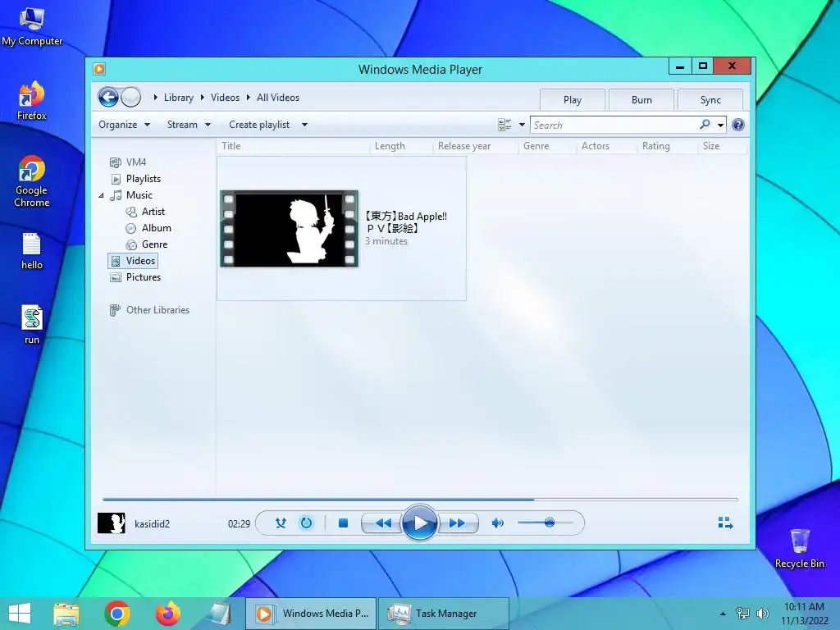Image resolution: width=840 pixels, height=630 pixels.
Task: Open the Windows Start button
Action: (x=20, y=614)
